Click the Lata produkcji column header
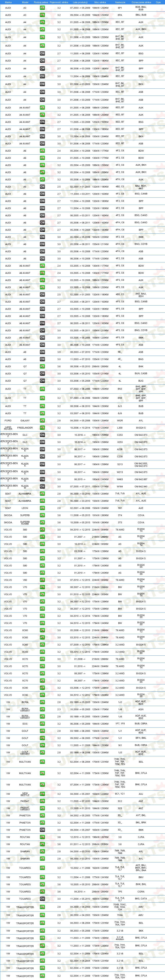 (x=80, y=2)
